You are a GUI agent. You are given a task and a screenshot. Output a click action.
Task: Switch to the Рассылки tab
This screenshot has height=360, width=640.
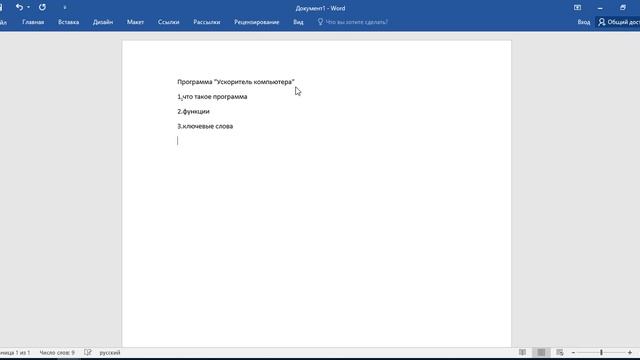pyautogui.click(x=207, y=22)
